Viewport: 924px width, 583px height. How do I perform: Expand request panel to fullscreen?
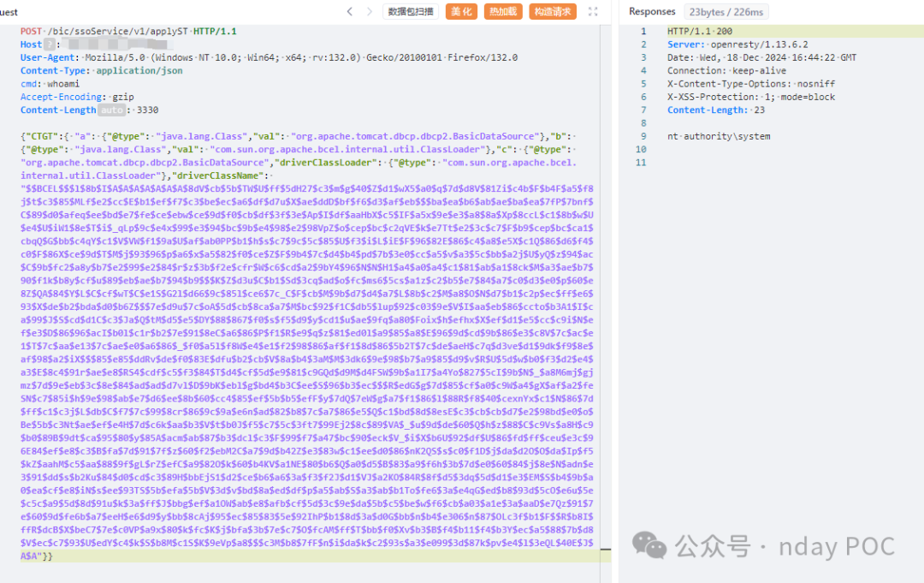click(593, 11)
